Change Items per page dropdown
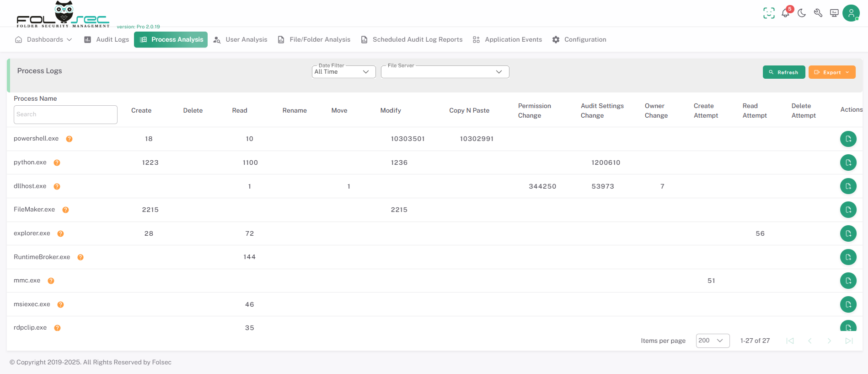 [x=712, y=341]
